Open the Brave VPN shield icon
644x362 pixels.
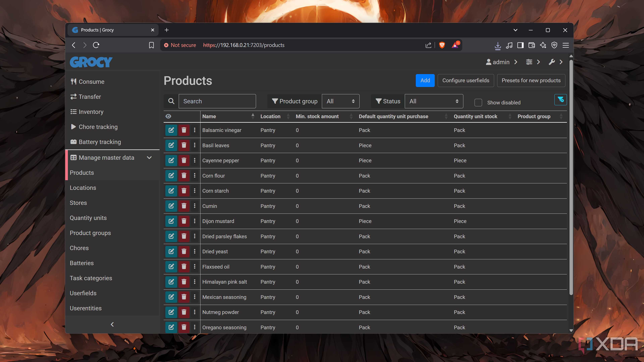pos(554,45)
